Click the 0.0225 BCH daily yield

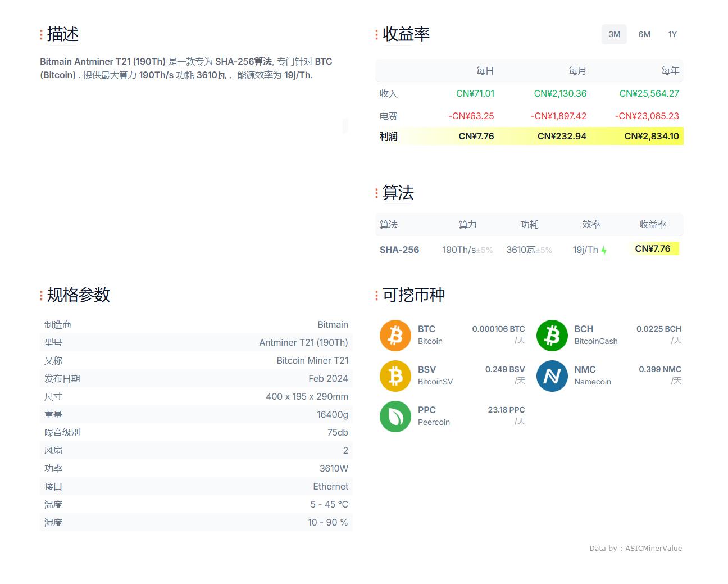click(x=659, y=329)
